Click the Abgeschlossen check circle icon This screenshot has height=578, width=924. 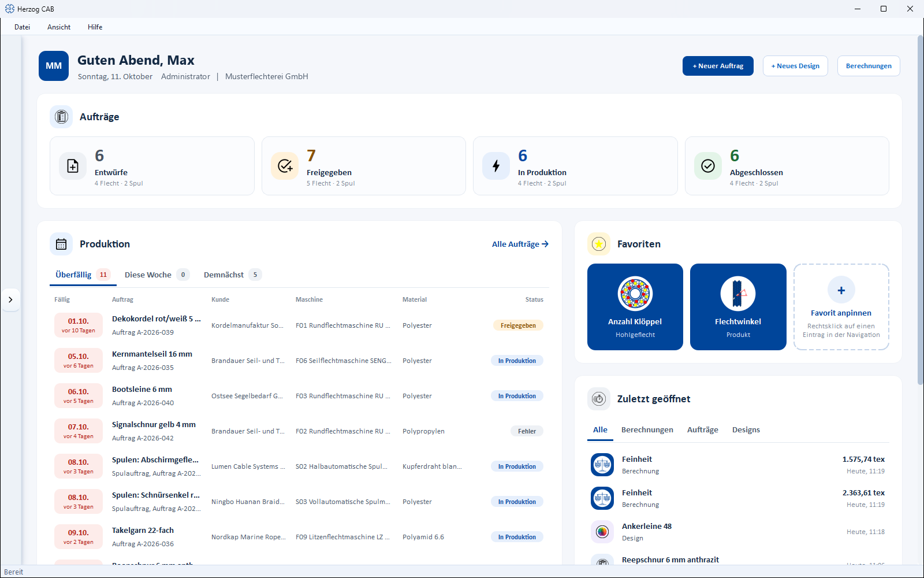tap(708, 166)
